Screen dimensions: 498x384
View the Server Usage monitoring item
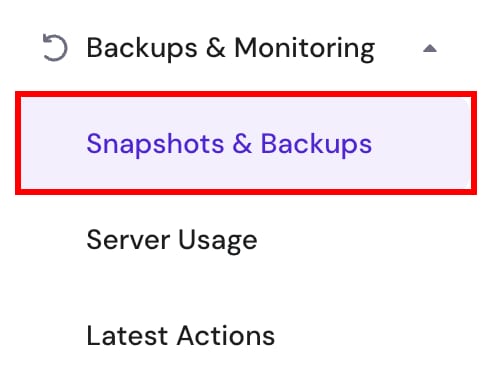pyautogui.click(x=172, y=240)
